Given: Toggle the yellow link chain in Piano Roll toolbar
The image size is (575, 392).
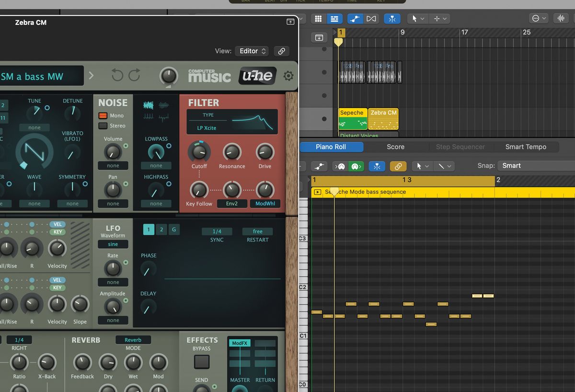Looking at the screenshot, I should click(398, 166).
